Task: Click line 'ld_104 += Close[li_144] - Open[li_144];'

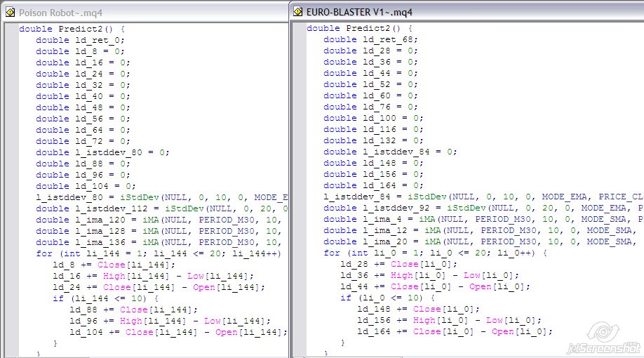Action: (178, 332)
